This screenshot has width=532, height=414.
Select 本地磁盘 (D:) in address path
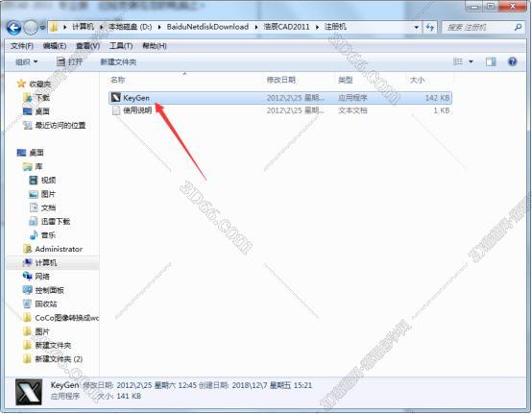pyautogui.click(x=131, y=27)
